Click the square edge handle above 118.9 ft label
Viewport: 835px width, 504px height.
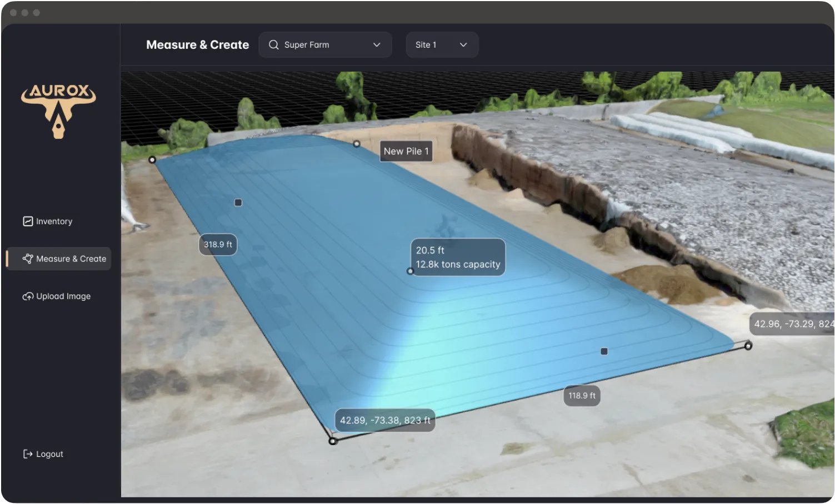click(604, 351)
